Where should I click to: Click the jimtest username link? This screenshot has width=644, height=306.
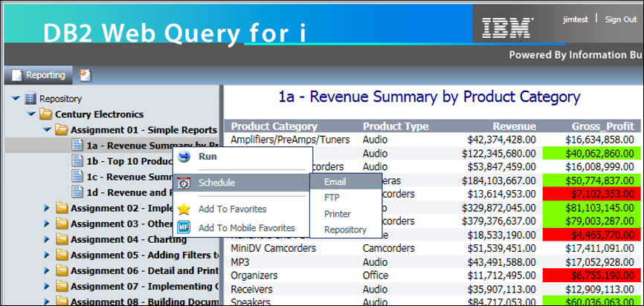[x=575, y=20]
